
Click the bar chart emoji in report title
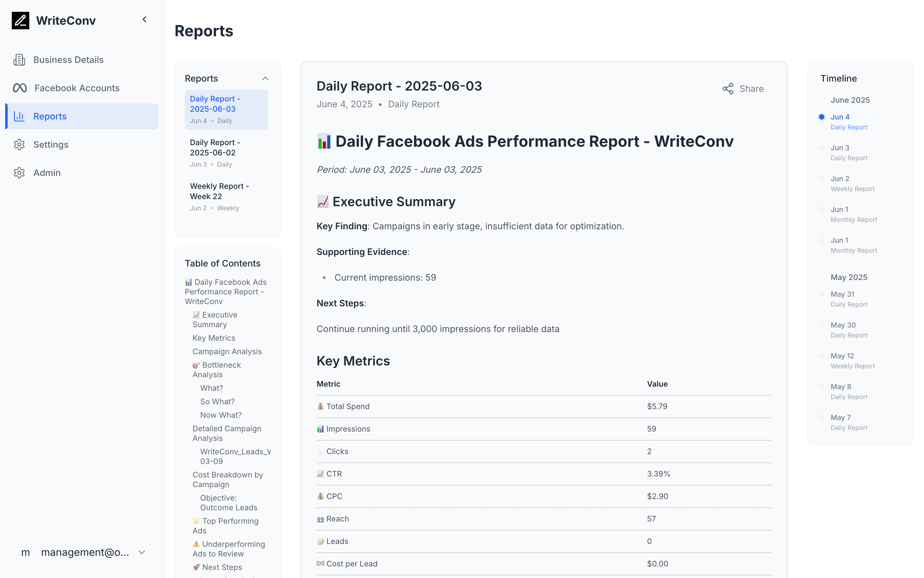coord(324,142)
